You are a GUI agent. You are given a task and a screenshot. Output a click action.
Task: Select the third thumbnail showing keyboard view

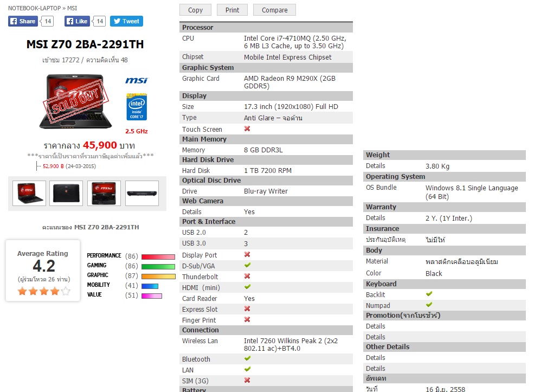click(x=104, y=193)
